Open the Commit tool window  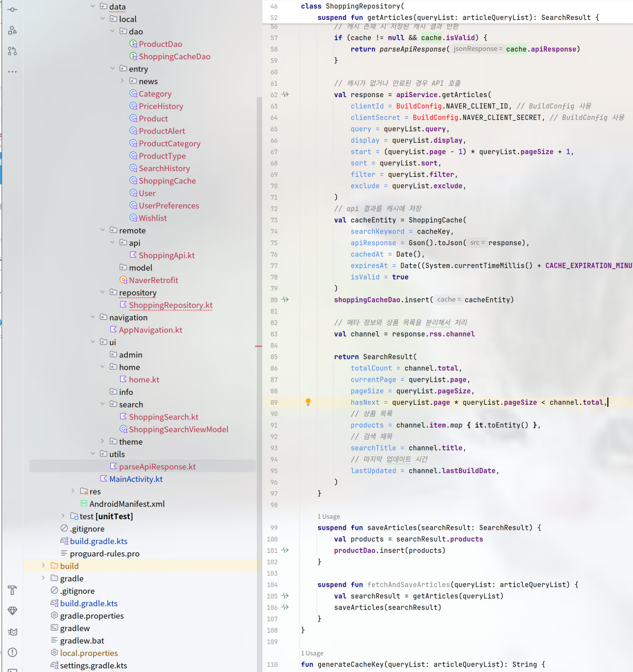pyautogui.click(x=13, y=9)
